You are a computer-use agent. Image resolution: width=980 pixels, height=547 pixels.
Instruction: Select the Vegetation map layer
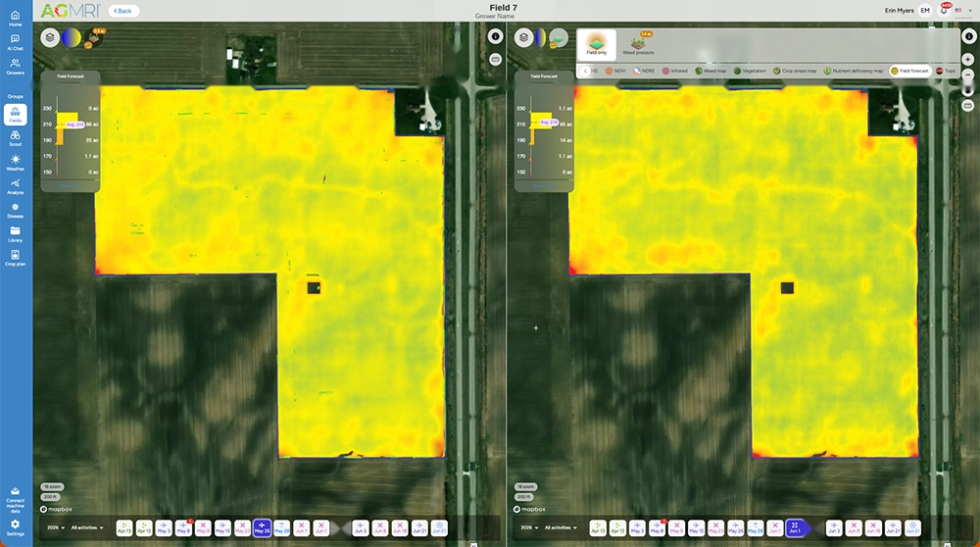(x=750, y=71)
